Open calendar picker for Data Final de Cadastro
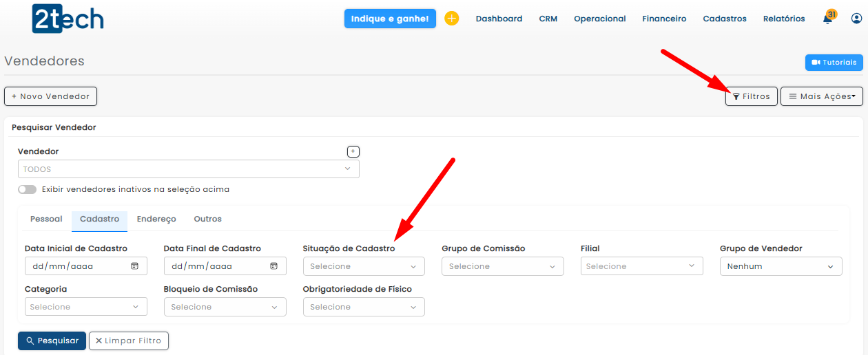 273,266
